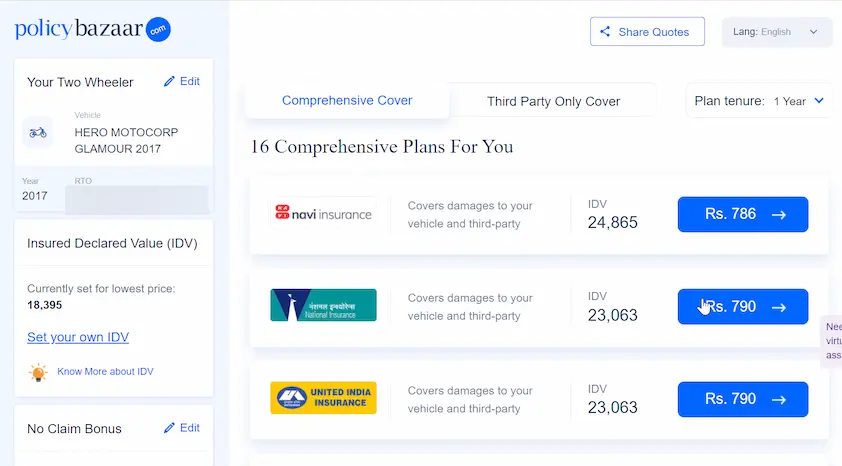Click the pencil icon beside Your Two Wheeler
The height and width of the screenshot is (466, 842).
[169, 82]
